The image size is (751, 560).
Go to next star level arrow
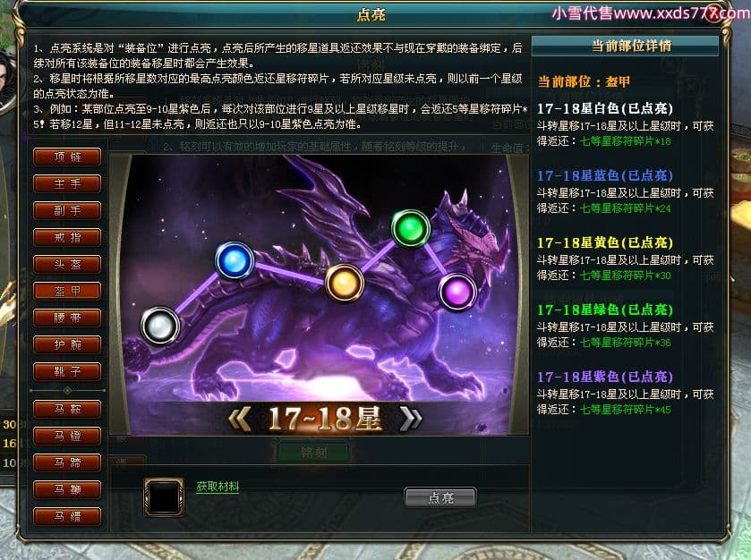coord(412,420)
